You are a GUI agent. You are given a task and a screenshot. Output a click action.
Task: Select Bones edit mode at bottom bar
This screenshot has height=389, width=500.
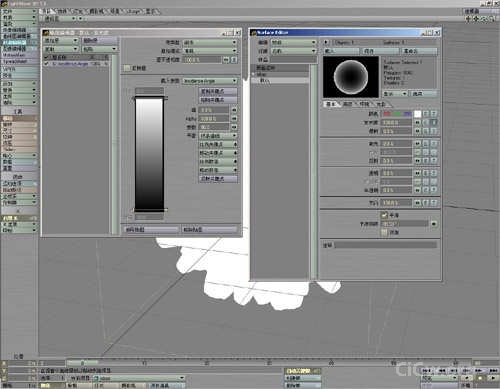pos(78,386)
